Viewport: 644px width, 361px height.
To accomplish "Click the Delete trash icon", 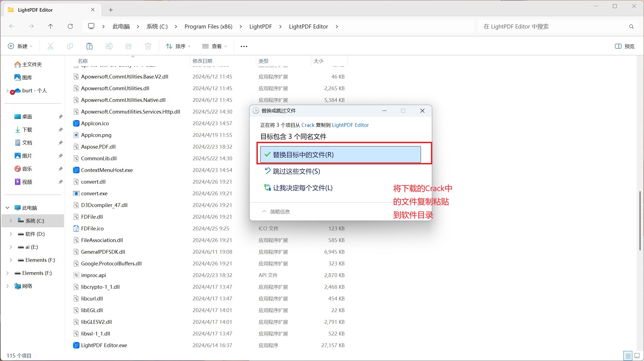I will (148, 46).
